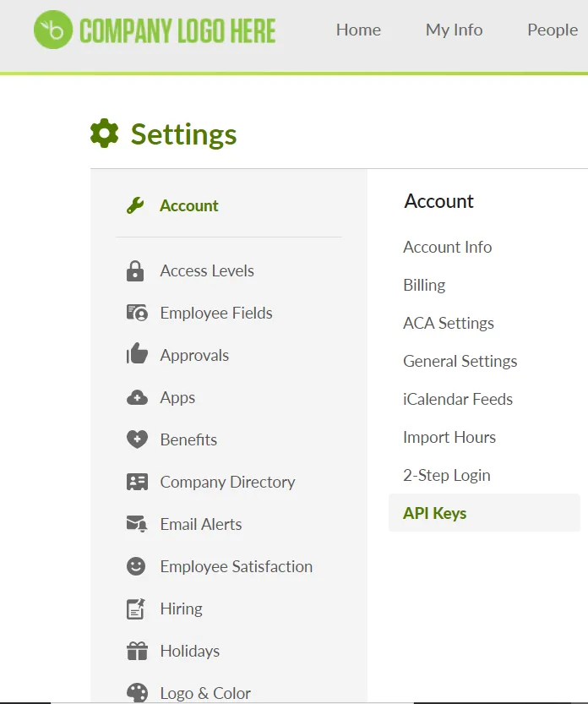The height and width of the screenshot is (704, 588).
Task: Open Access Levels settings
Action: [x=207, y=270]
